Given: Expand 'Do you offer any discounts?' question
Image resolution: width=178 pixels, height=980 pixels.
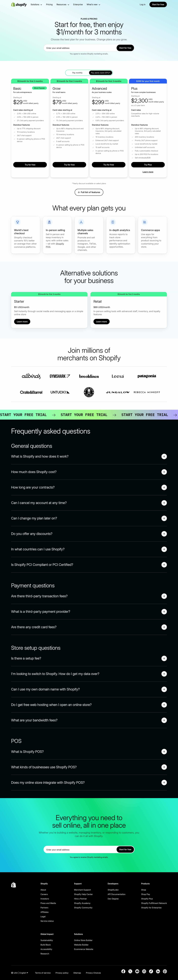Looking at the screenshot, I should [89, 534].
